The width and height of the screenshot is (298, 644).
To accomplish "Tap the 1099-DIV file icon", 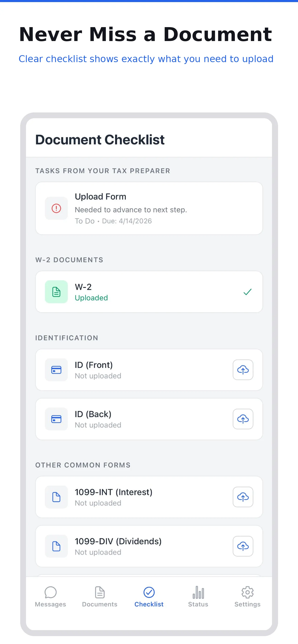I will click(56, 546).
